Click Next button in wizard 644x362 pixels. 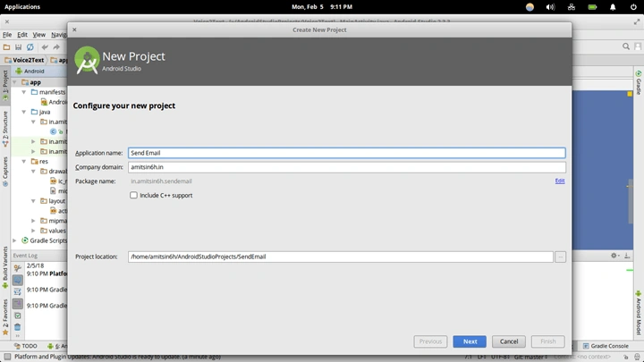tap(470, 341)
